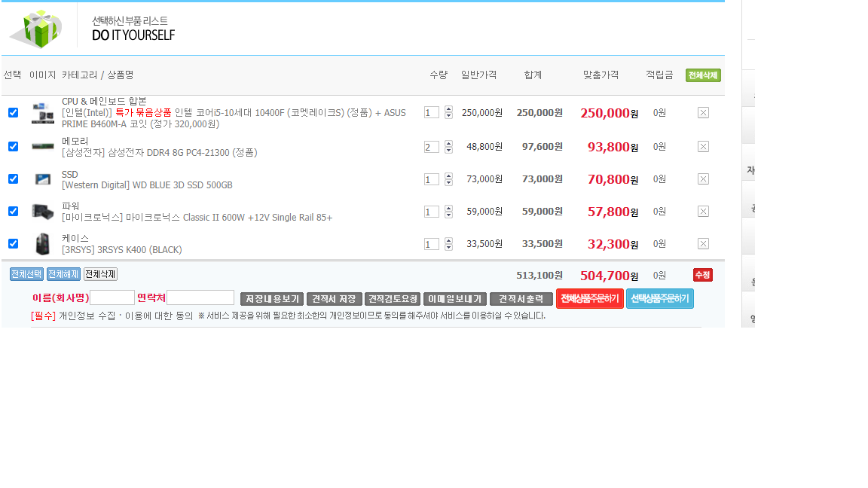Click the 57,800원 맞춤가격 of power supply
Image resolution: width=868 pixels, height=488 pixels.
click(613, 212)
